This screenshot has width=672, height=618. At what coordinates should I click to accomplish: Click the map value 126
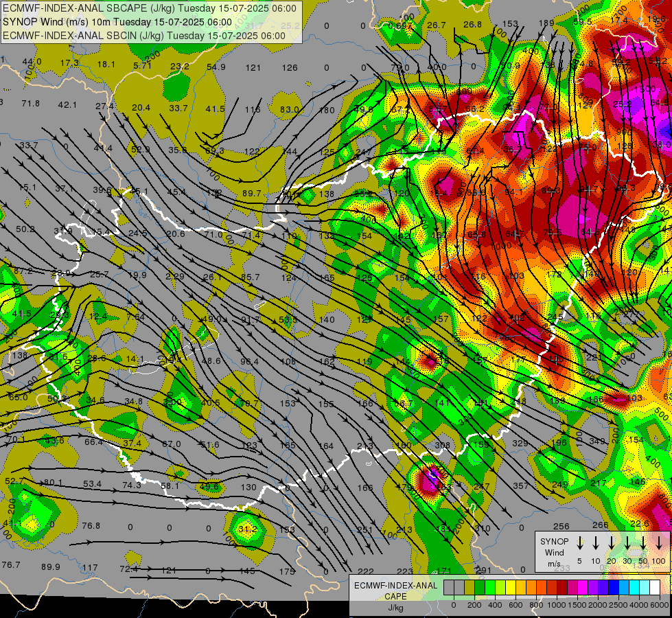point(290,67)
